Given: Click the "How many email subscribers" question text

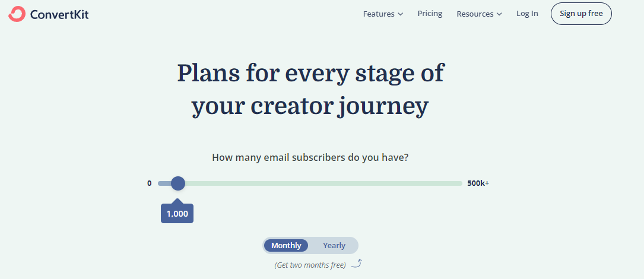Looking at the screenshot, I should (x=310, y=157).
